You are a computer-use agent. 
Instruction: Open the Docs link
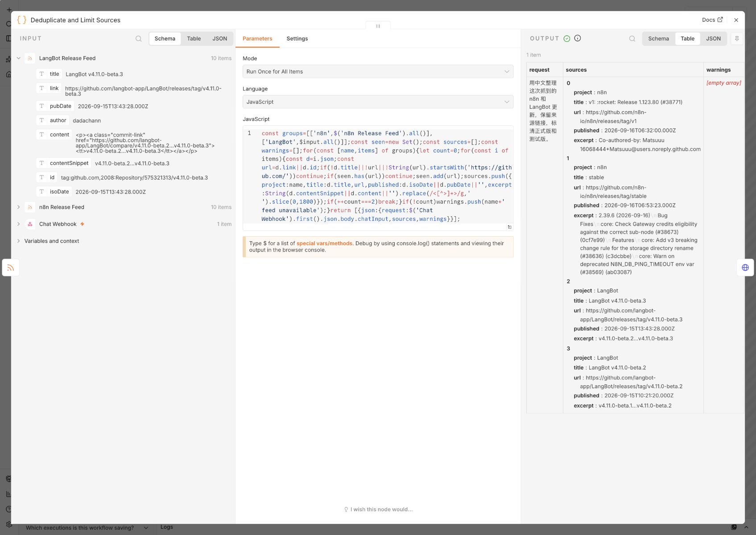coord(712,20)
